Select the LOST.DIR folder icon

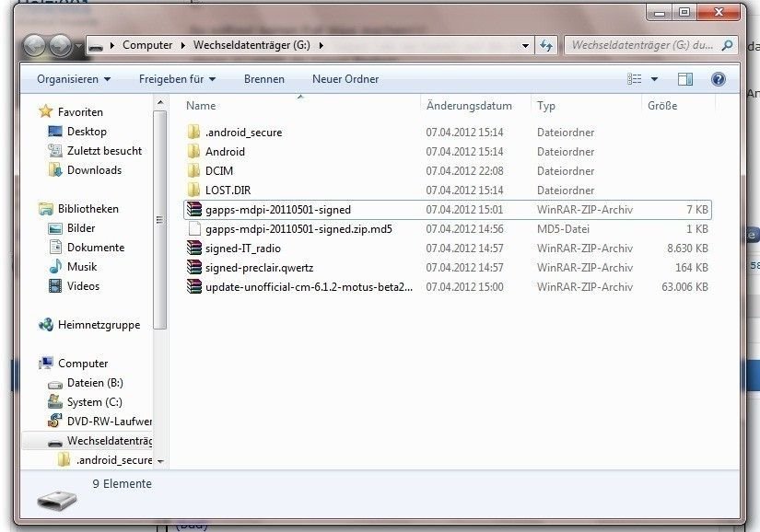pyautogui.click(x=193, y=190)
